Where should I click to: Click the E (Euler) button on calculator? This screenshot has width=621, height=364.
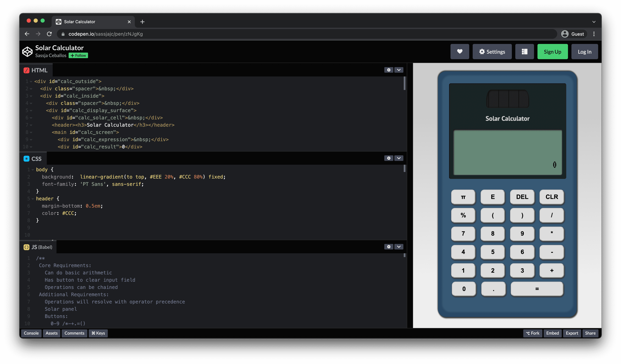[493, 197]
